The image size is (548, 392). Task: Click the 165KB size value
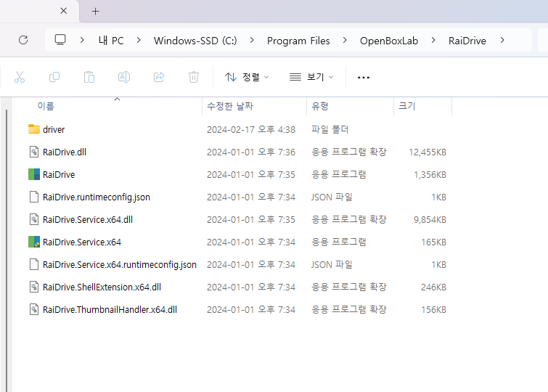click(434, 242)
